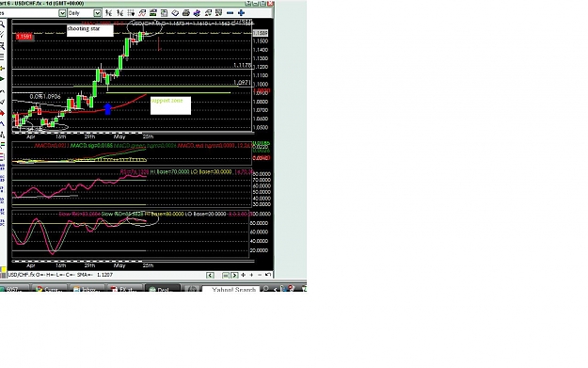Click the 1.0971 level label
588x368 pixels.
(x=242, y=83)
